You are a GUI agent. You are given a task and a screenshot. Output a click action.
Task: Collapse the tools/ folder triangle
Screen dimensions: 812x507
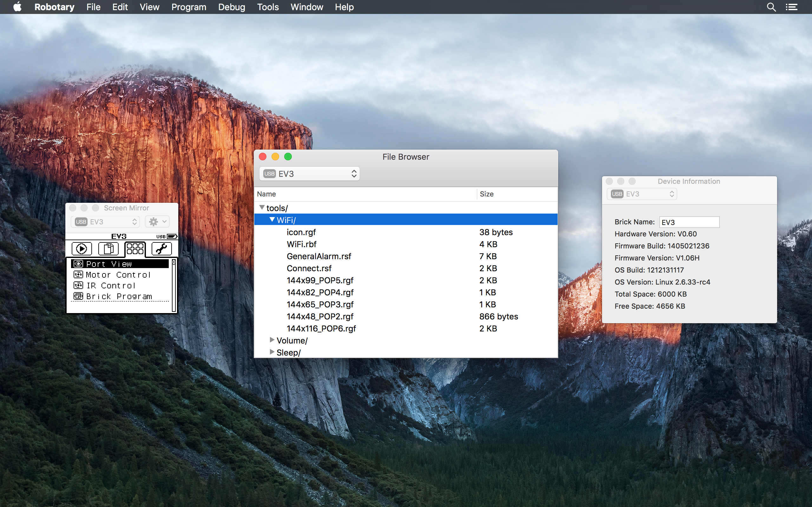[262, 208]
